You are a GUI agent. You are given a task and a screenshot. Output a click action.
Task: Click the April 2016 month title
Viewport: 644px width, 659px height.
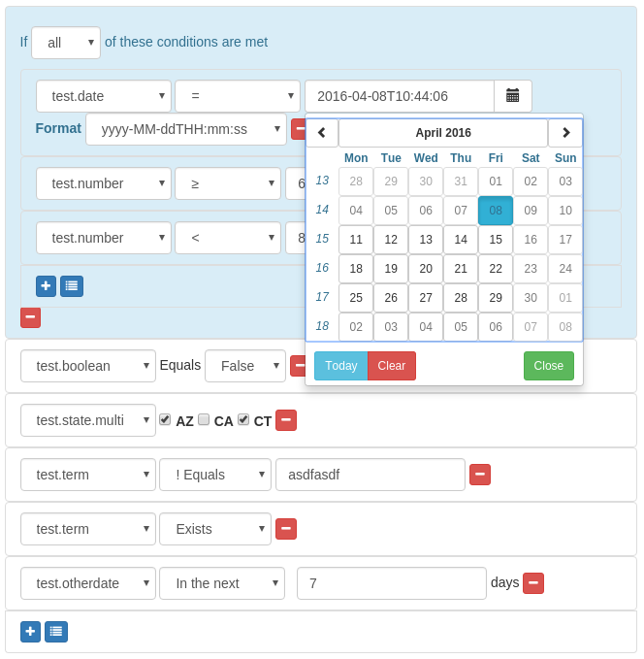[443, 133]
